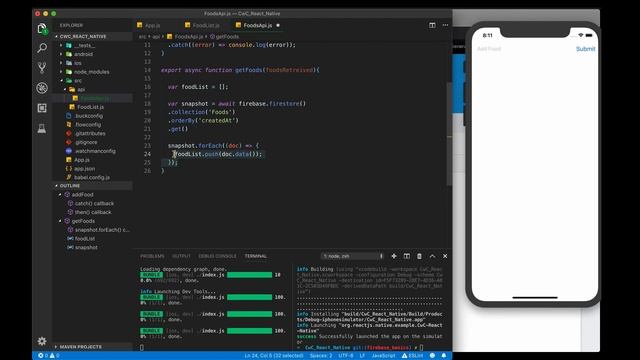
Task: Split the terminal panel
Action: pyautogui.click(x=407, y=256)
